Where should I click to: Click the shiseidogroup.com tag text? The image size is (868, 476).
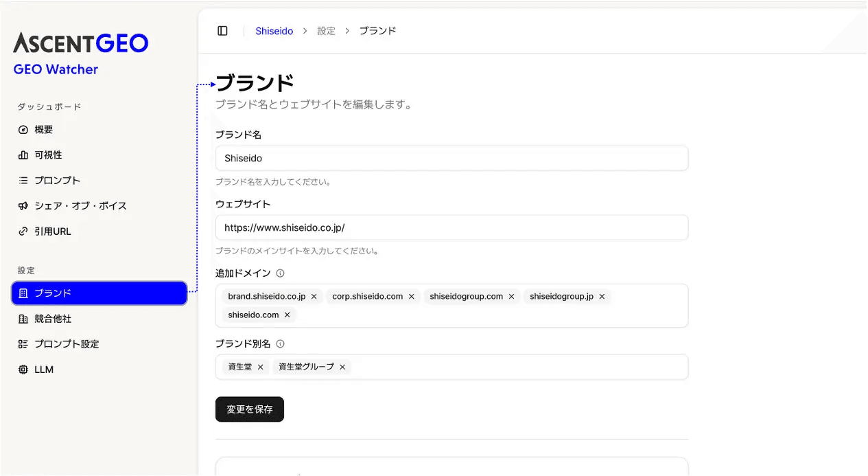tap(467, 297)
